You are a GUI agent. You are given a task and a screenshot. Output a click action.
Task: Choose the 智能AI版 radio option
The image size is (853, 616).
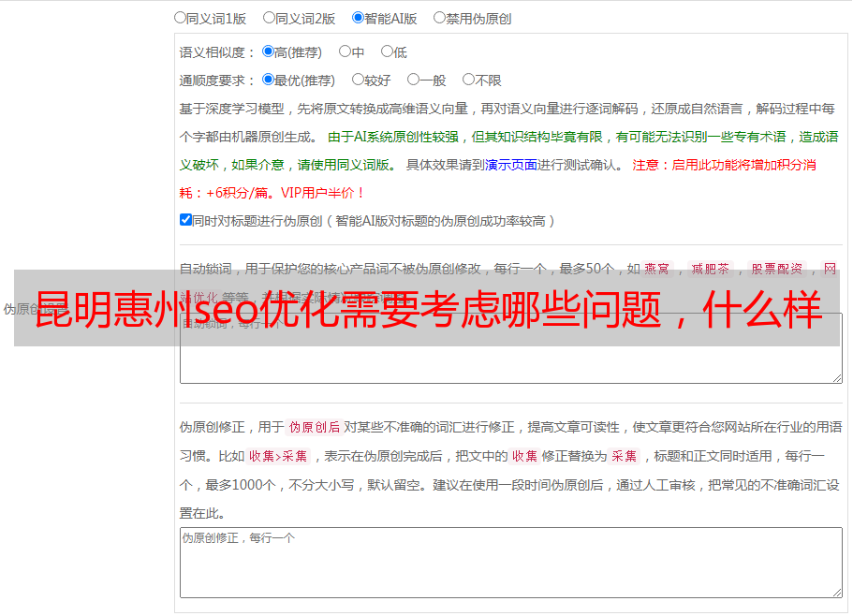click(x=358, y=18)
